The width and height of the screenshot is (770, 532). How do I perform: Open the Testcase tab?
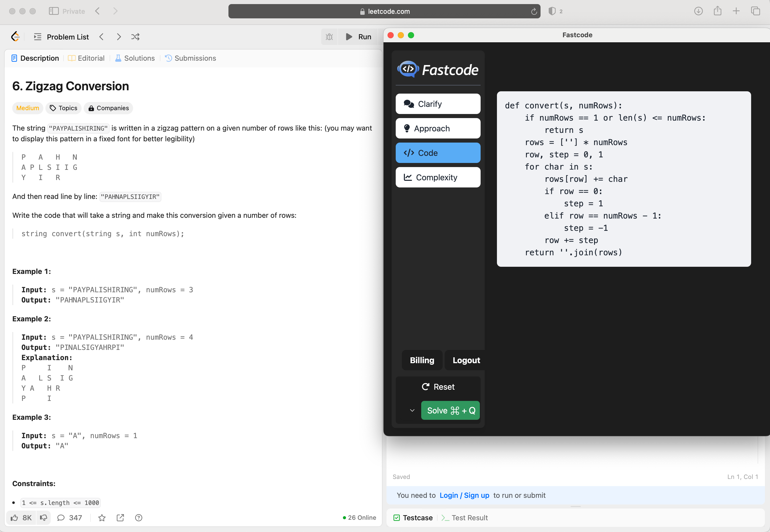(x=413, y=518)
